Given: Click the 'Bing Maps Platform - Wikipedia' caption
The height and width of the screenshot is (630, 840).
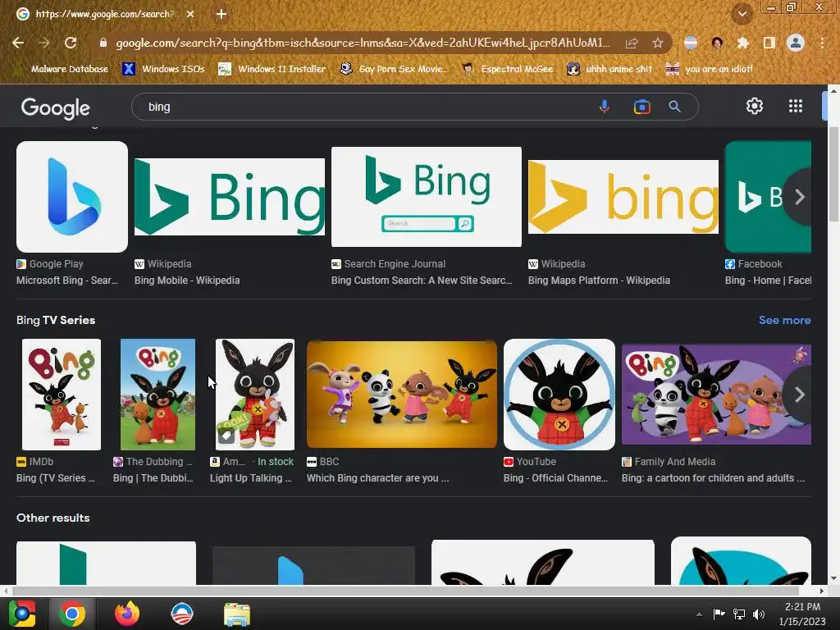Looking at the screenshot, I should click(599, 281).
